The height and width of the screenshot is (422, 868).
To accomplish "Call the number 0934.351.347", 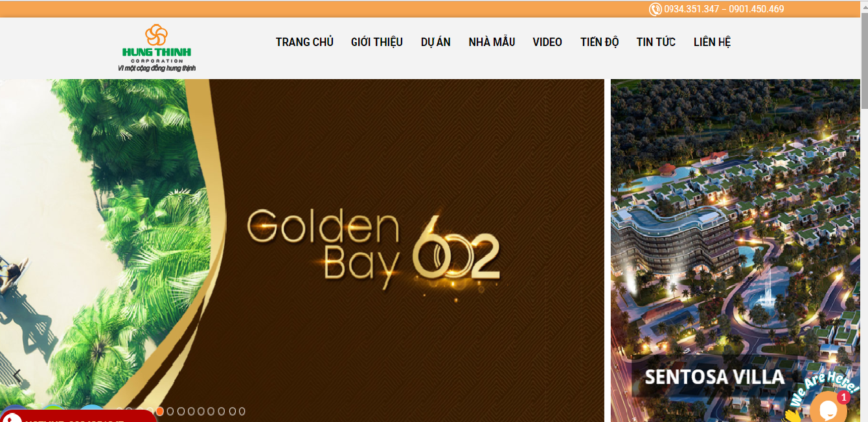I will pos(692,9).
